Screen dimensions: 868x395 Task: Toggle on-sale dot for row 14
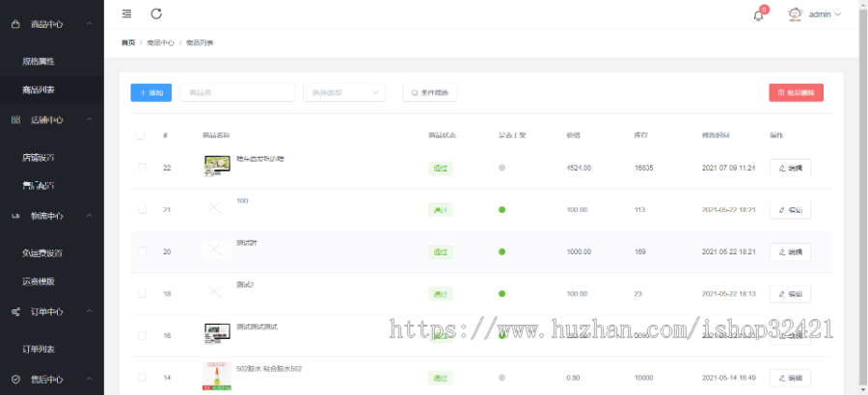click(502, 378)
